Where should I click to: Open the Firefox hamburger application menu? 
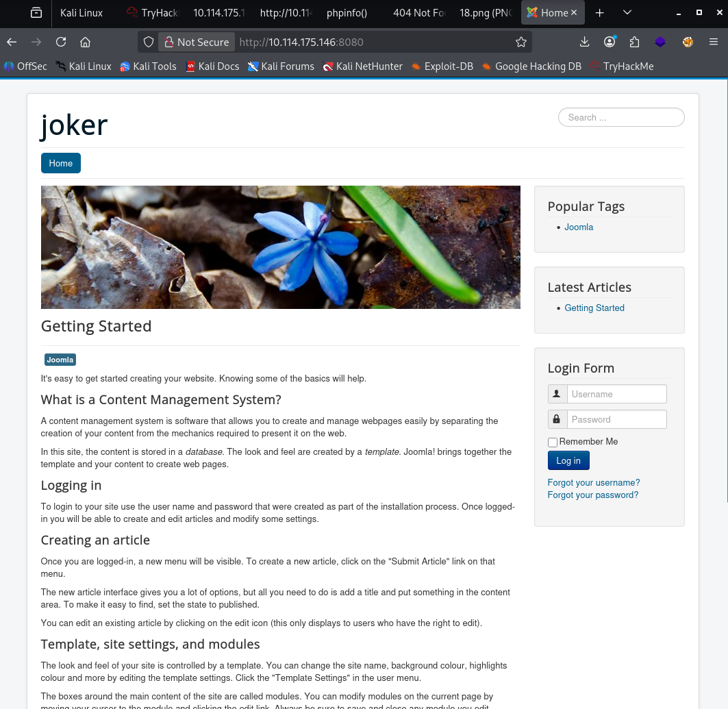pyautogui.click(x=714, y=42)
